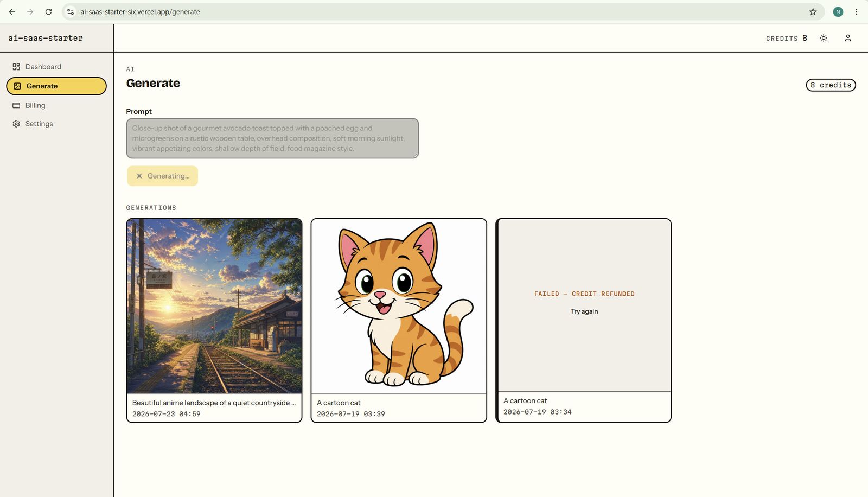Click 'A cartoon cat' caption dated 03:39
868x497 pixels.
pos(339,403)
